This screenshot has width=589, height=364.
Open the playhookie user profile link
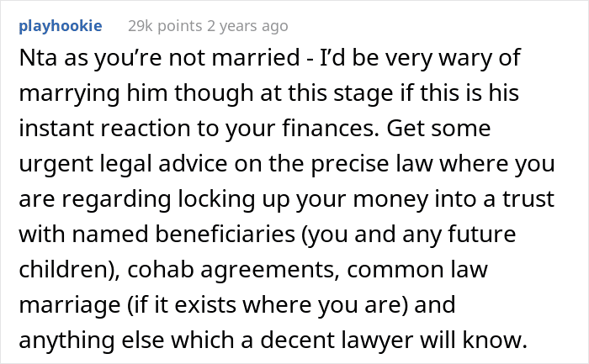click(x=61, y=26)
